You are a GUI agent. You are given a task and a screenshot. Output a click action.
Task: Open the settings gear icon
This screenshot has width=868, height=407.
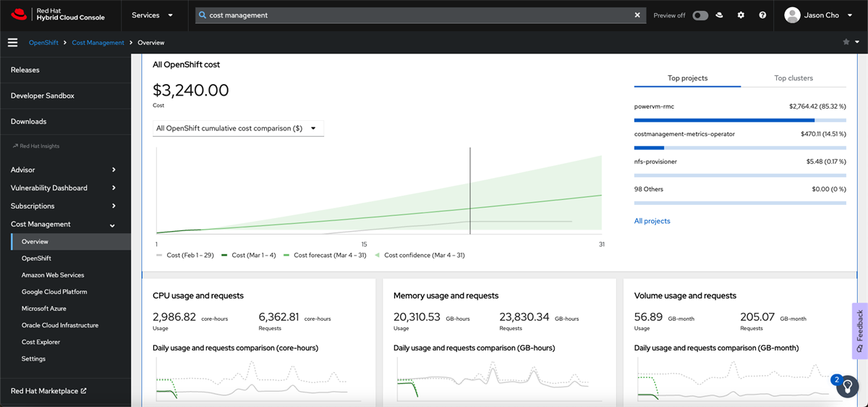pos(741,15)
